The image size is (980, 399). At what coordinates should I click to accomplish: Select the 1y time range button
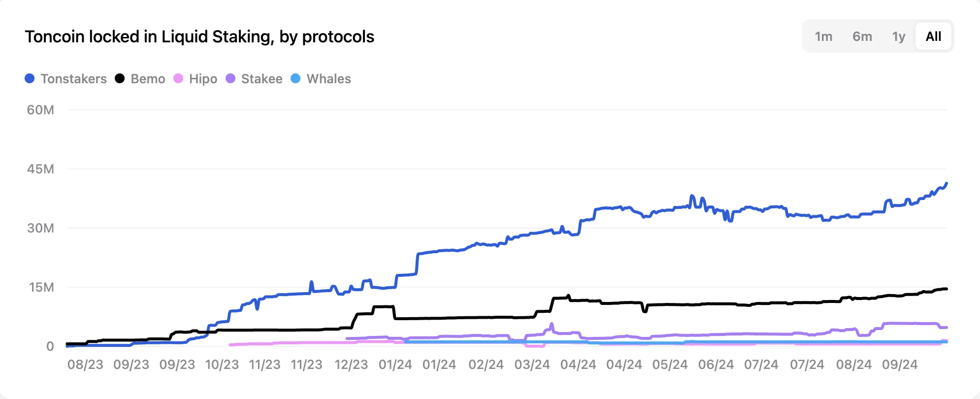(899, 36)
